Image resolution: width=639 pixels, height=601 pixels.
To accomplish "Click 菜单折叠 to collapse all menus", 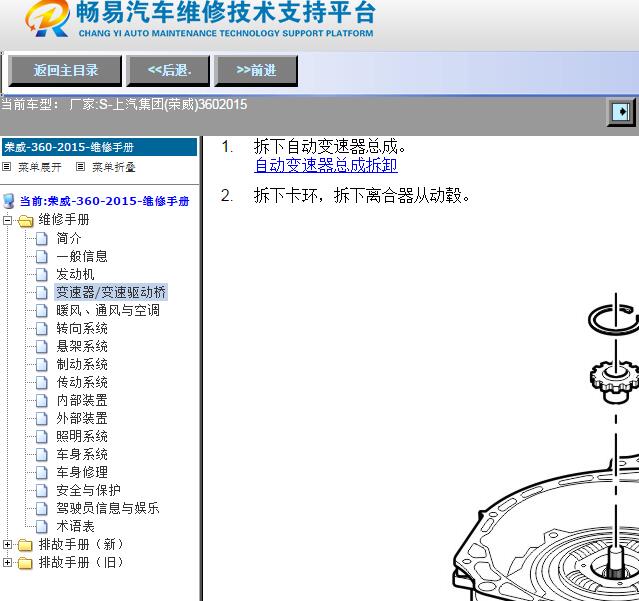I will (x=113, y=167).
